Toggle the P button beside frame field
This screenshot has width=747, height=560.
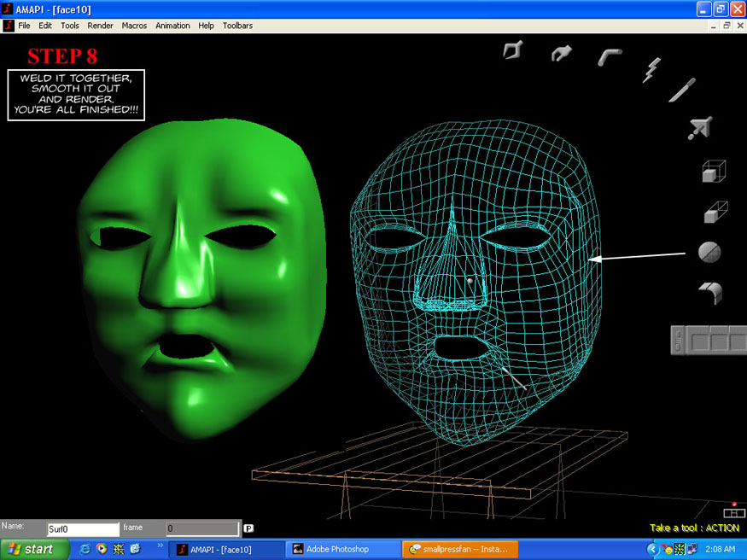pos(248,528)
